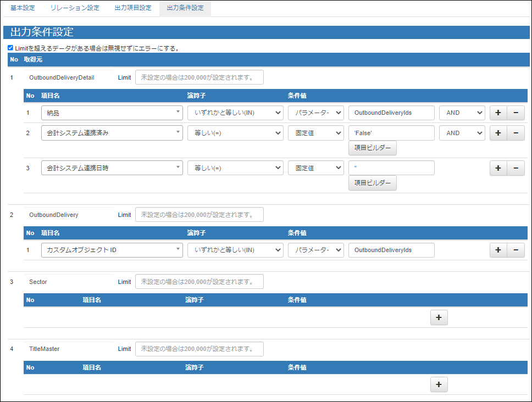Add a row below the 会計システム連携日時 condition
The width and height of the screenshot is (532, 402).
(498, 168)
